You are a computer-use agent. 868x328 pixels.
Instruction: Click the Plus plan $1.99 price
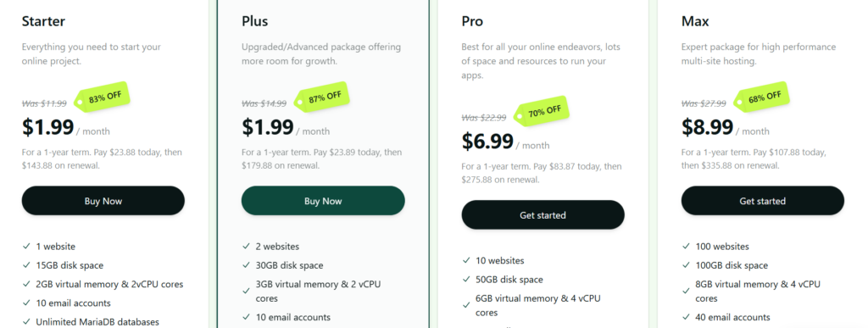tap(268, 127)
